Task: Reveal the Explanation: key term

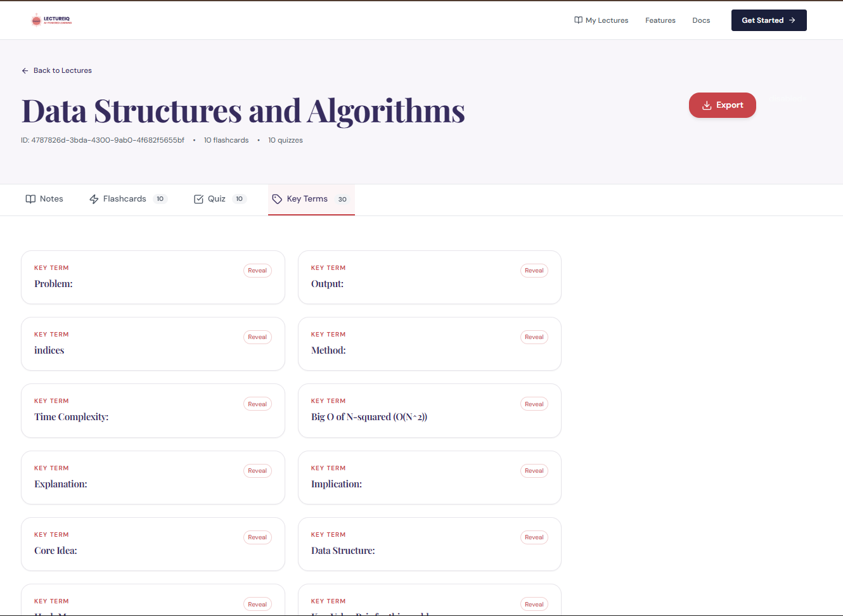Action: point(257,471)
